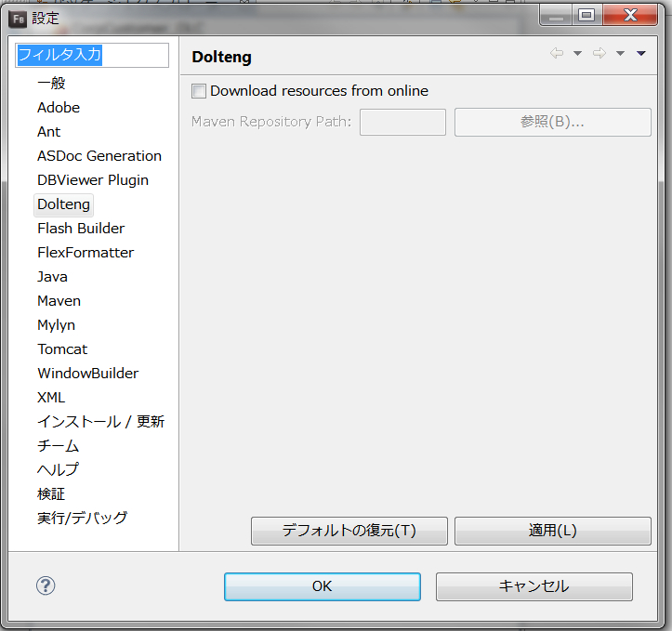
Task: Confirm with the OK button
Action: click(322, 586)
